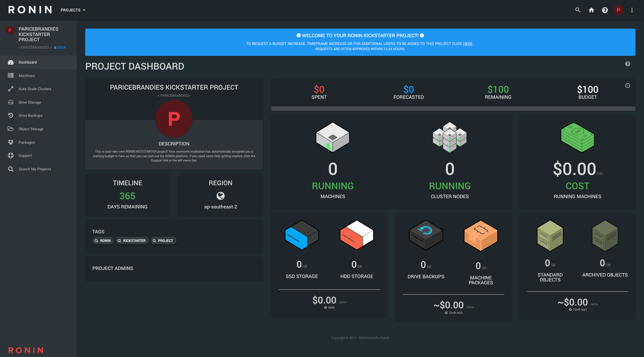Screen dimensions: 644x357
Task: Click the search magnifier icon in top bar
Action: tap(578, 10)
